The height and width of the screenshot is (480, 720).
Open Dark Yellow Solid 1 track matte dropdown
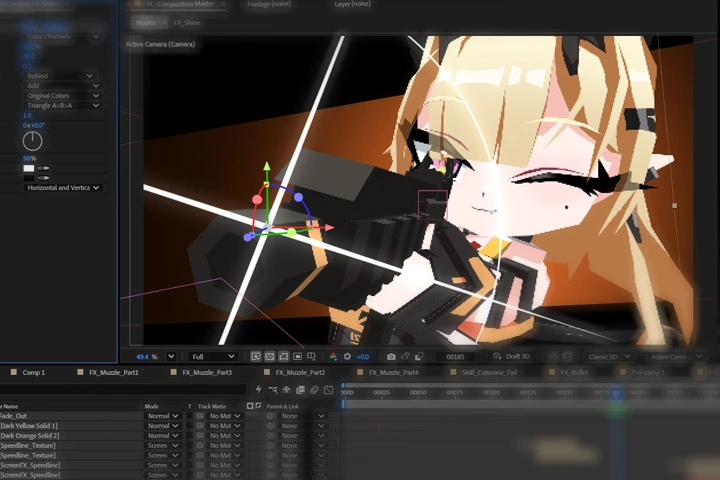click(x=225, y=426)
